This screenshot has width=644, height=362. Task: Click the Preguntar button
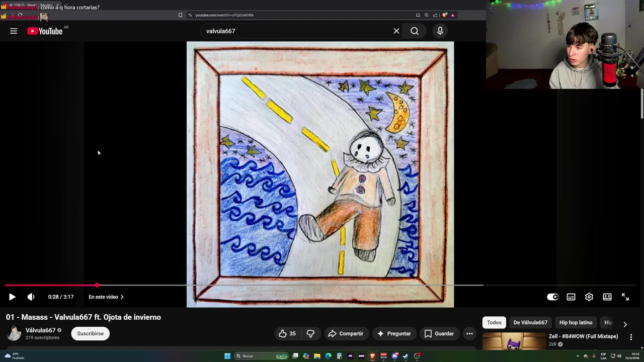point(394,334)
